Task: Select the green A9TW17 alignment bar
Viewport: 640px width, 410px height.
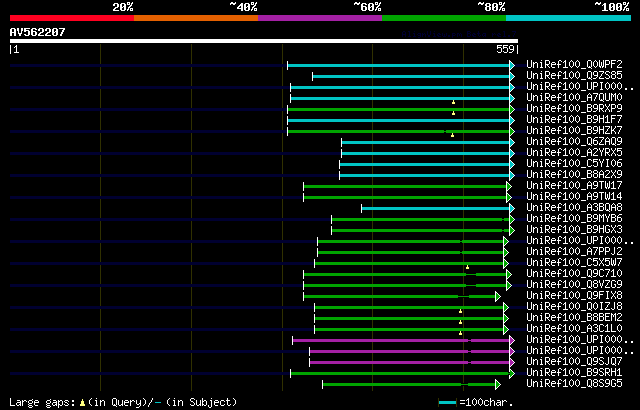Action: point(405,186)
